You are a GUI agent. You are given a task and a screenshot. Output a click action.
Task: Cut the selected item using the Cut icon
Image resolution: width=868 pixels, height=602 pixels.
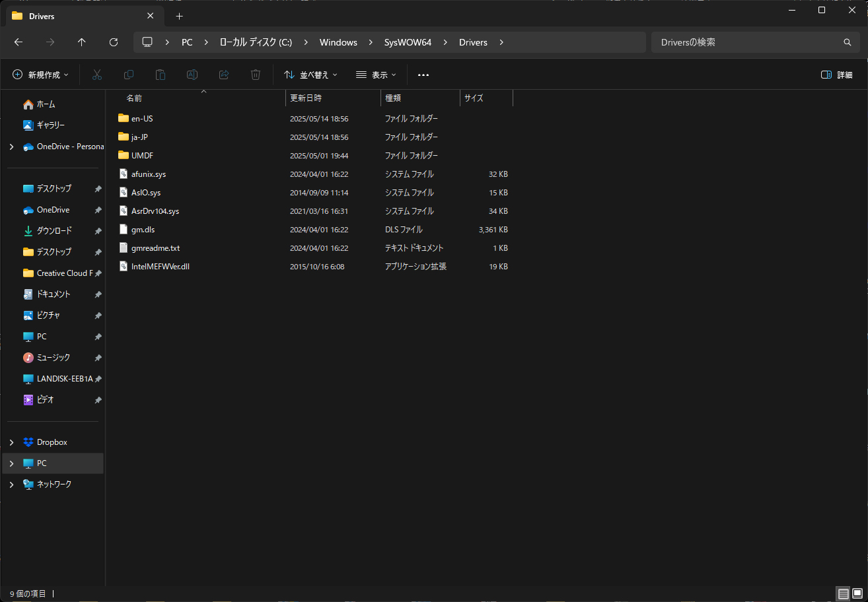tap(97, 75)
